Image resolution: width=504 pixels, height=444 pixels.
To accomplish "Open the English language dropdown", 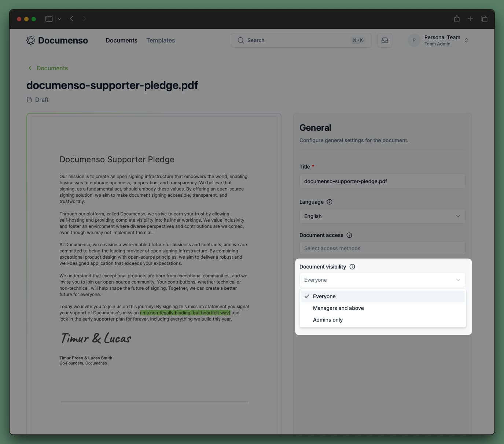I will [x=382, y=216].
